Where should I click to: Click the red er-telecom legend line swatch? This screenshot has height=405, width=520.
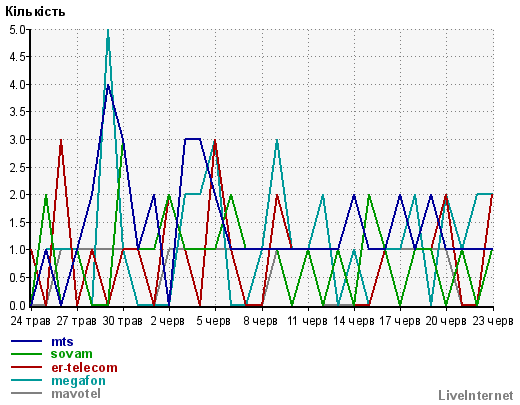[x=26, y=367]
